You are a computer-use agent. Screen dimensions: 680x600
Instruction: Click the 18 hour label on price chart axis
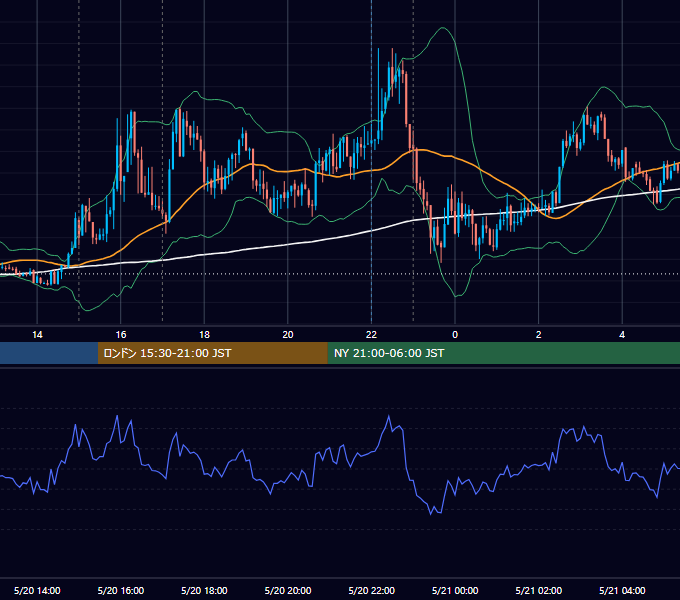point(204,335)
